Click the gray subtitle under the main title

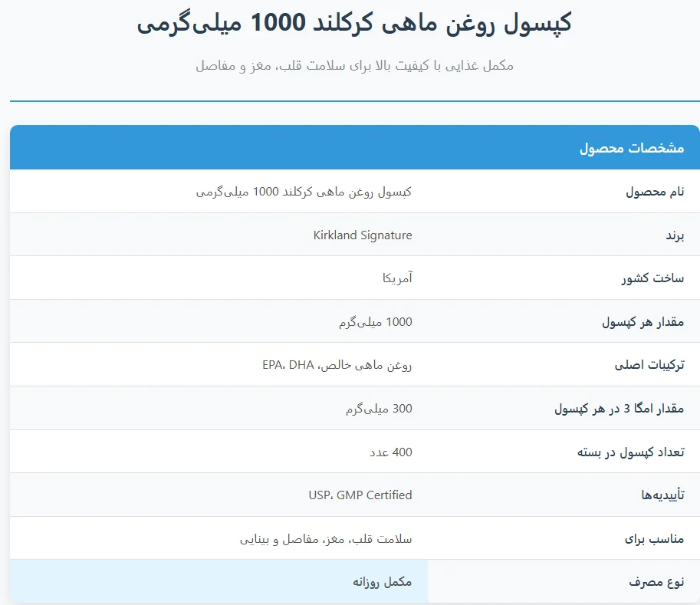354,66
